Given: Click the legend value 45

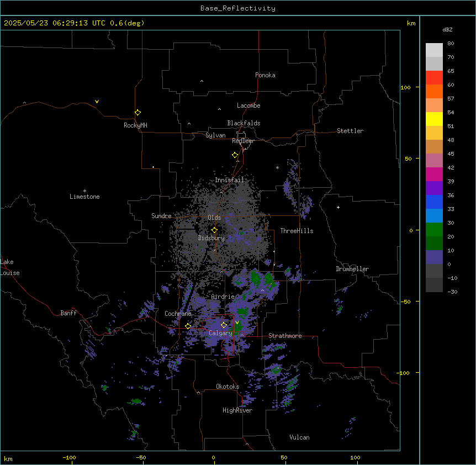Looking at the screenshot, I should [451, 154].
